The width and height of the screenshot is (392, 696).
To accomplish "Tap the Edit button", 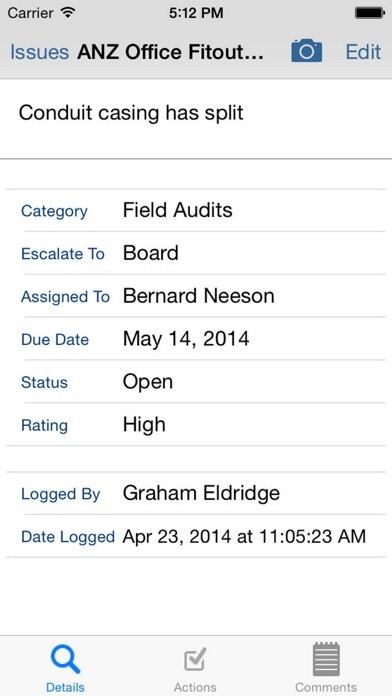I will point(363,52).
